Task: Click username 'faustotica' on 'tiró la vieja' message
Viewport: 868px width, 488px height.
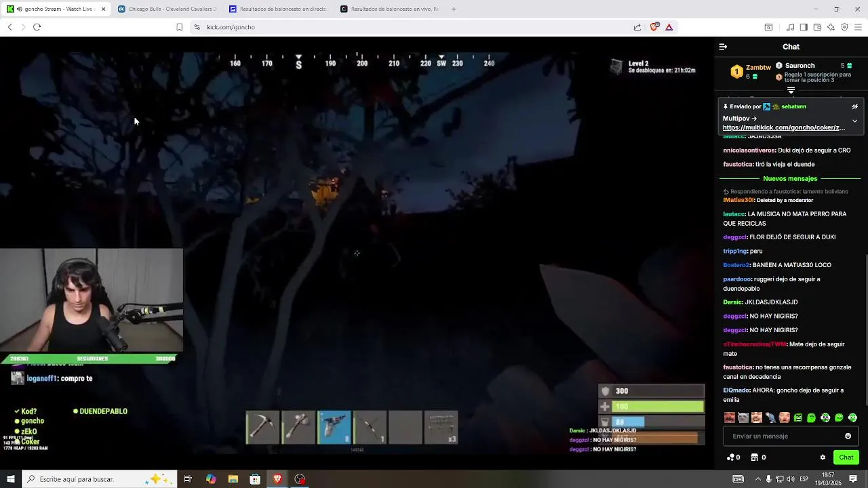Action: click(738, 164)
